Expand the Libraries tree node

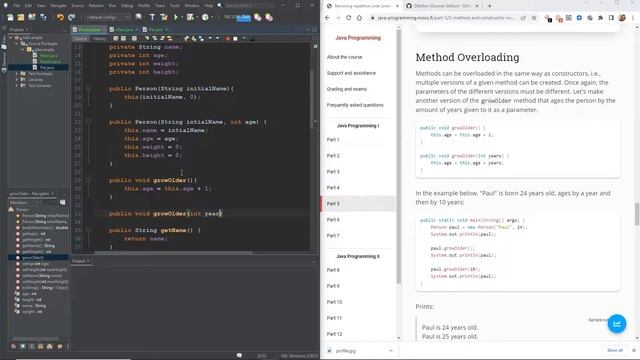point(17,80)
